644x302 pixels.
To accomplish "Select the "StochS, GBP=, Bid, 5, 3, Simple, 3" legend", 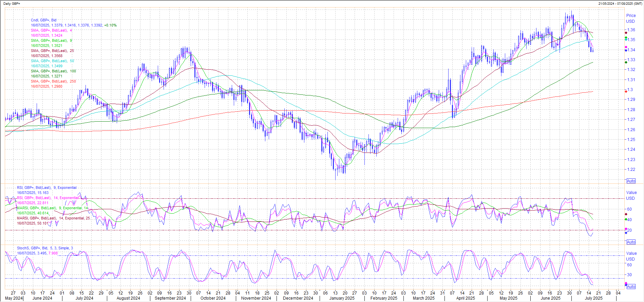I will [45, 248].
